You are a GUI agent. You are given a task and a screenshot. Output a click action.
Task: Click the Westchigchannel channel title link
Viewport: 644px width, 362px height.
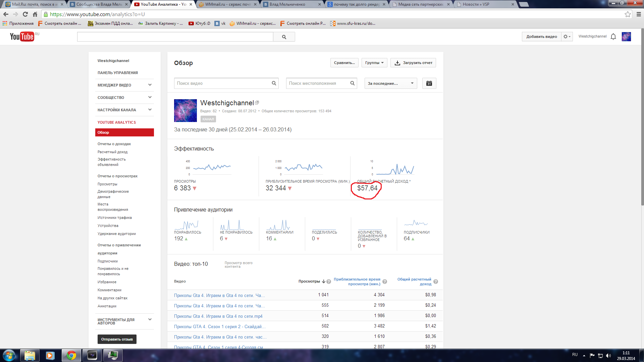coord(227,103)
